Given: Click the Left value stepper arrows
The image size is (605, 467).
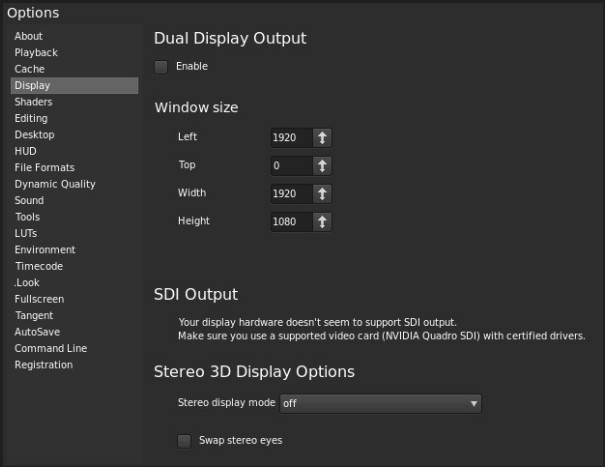Looking at the screenshot, I should 322,138.
